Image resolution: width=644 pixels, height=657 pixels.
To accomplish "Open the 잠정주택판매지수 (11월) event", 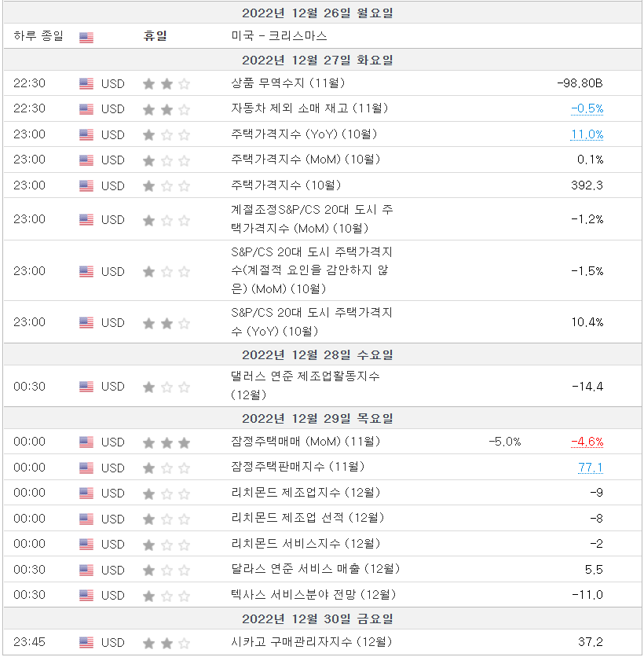I will [298, 467].
